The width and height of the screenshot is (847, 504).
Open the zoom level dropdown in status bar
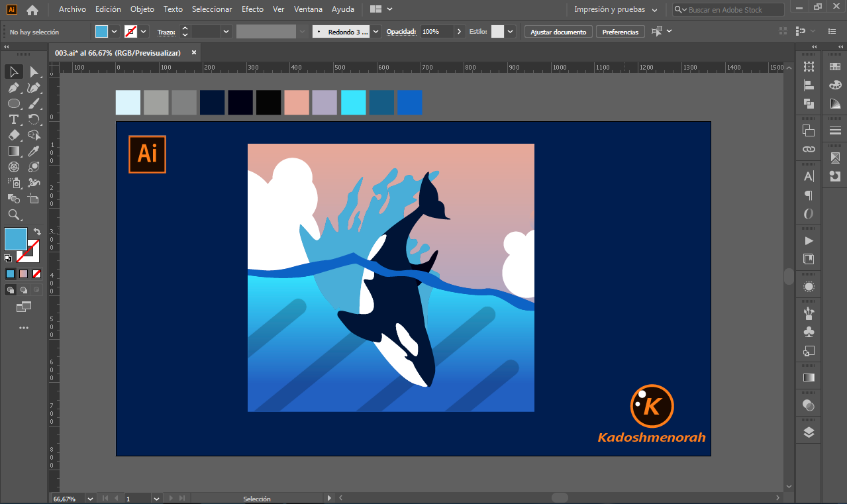91,498
